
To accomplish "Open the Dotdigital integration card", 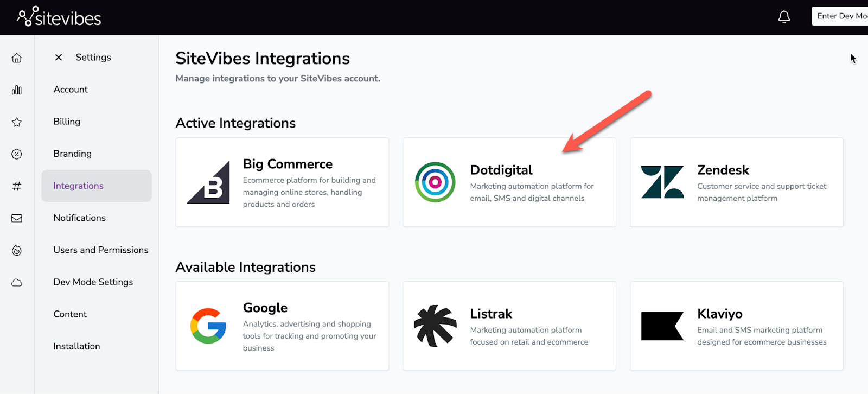I will [509, 182].
